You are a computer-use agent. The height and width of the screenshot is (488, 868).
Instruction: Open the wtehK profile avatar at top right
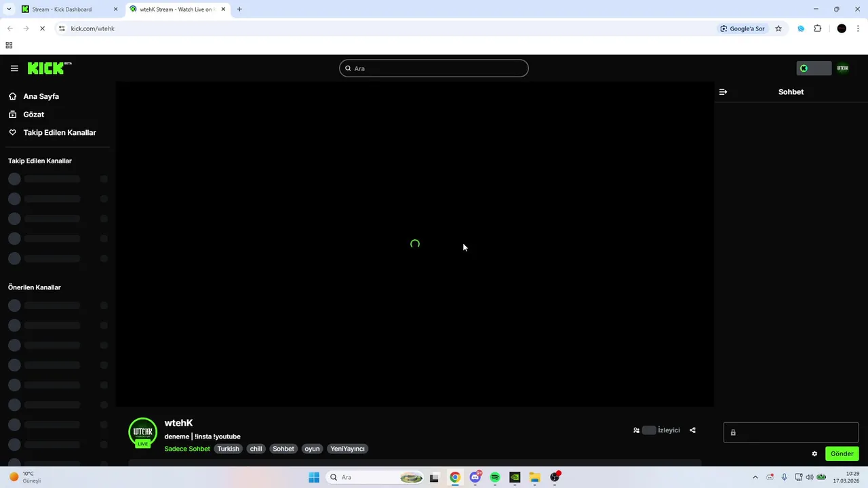click(x=843, y=68)
